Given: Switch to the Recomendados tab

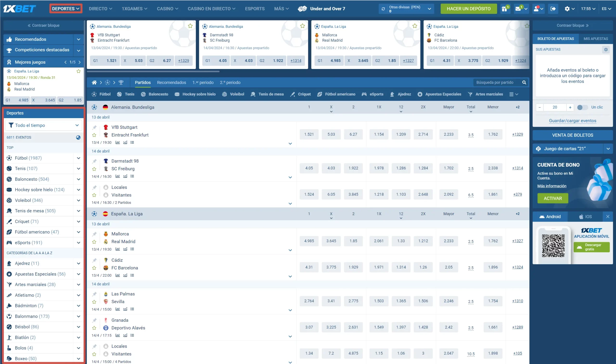Looking at the screenshot, I should 172,82.
